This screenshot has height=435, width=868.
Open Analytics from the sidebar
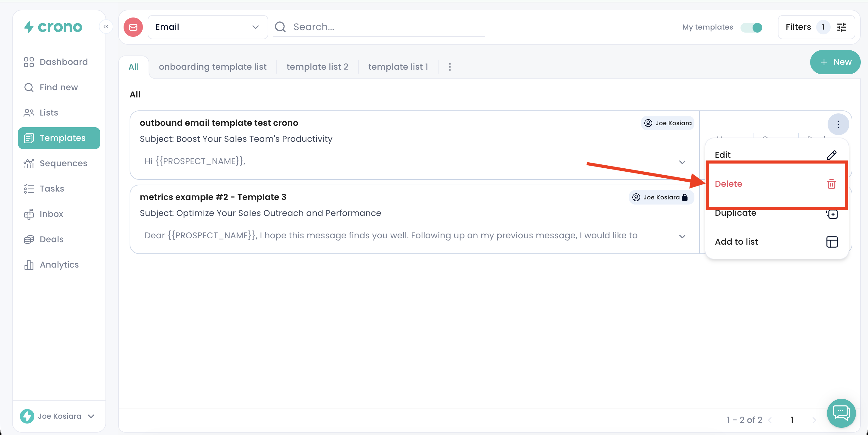point(59,265)
